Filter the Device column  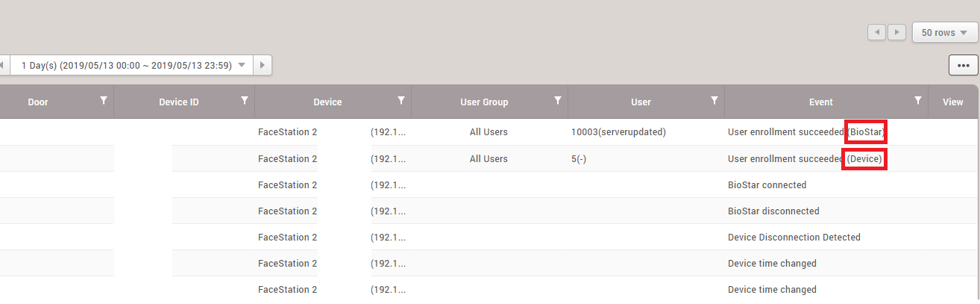click(401, 101)
